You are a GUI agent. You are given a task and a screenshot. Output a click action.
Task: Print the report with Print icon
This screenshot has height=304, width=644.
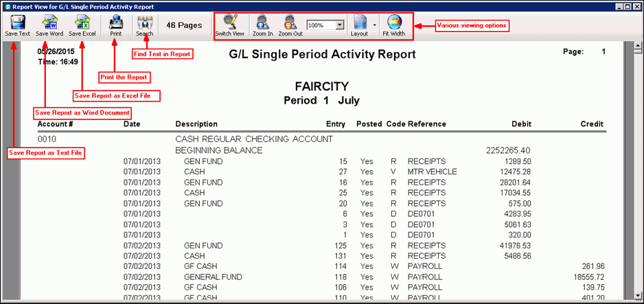click(x=116, y=22)
